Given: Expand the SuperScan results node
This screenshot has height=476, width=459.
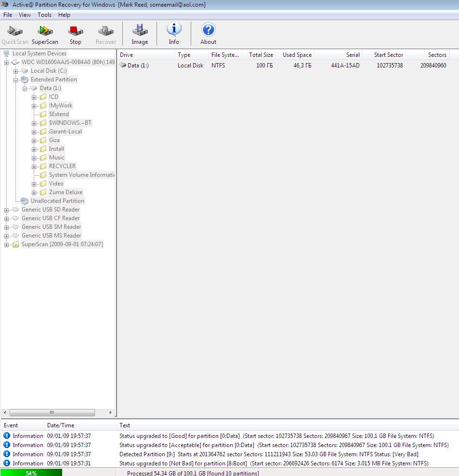Looking at the screenshot, I should pos(6,245).
